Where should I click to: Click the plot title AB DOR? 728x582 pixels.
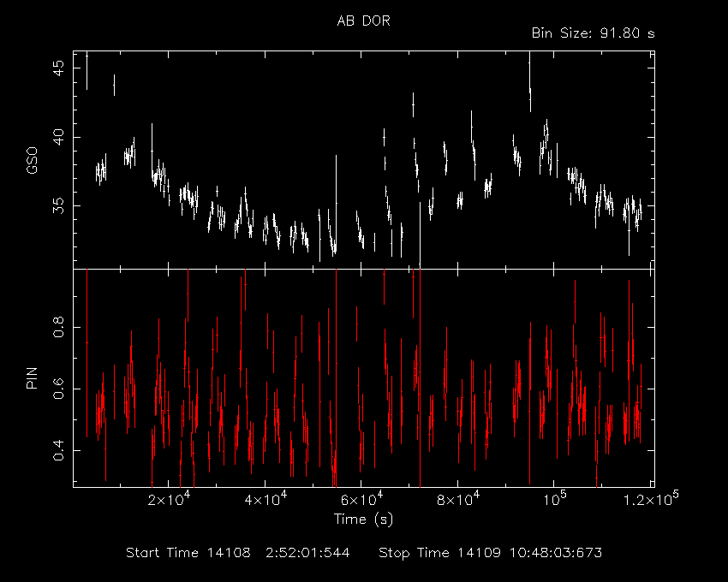click(363, 21)
